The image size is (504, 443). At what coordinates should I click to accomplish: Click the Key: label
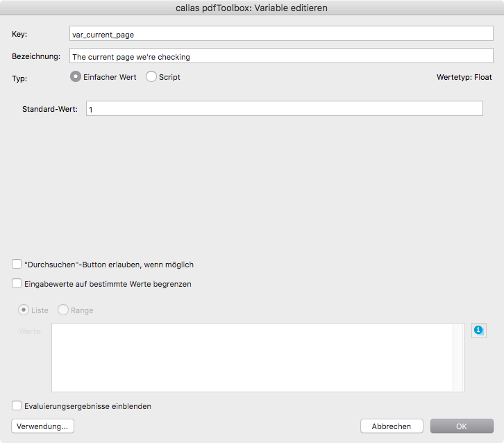click(x=19, y=35)
